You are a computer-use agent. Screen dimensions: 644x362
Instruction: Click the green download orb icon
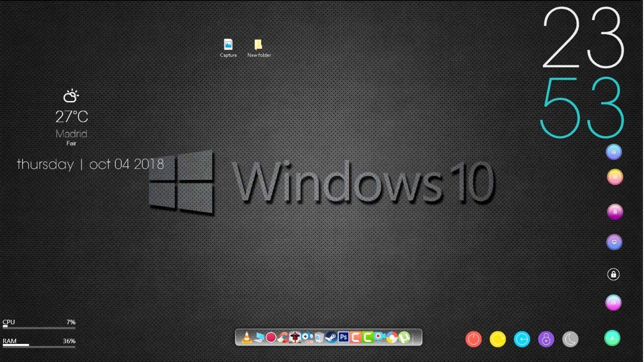tap(612, 338)
